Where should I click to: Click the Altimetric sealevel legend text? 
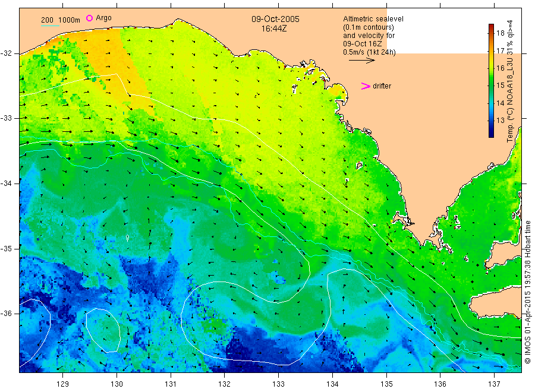click(373, 19)
